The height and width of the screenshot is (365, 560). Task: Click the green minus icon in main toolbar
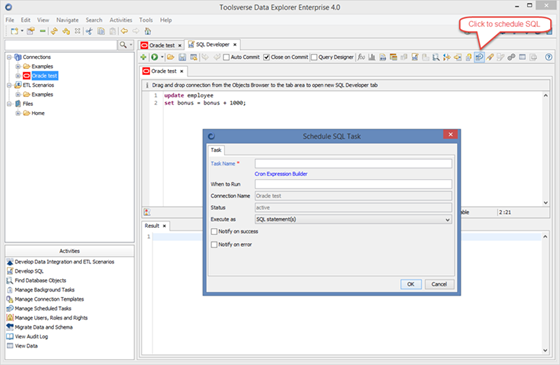pos(42,31)
